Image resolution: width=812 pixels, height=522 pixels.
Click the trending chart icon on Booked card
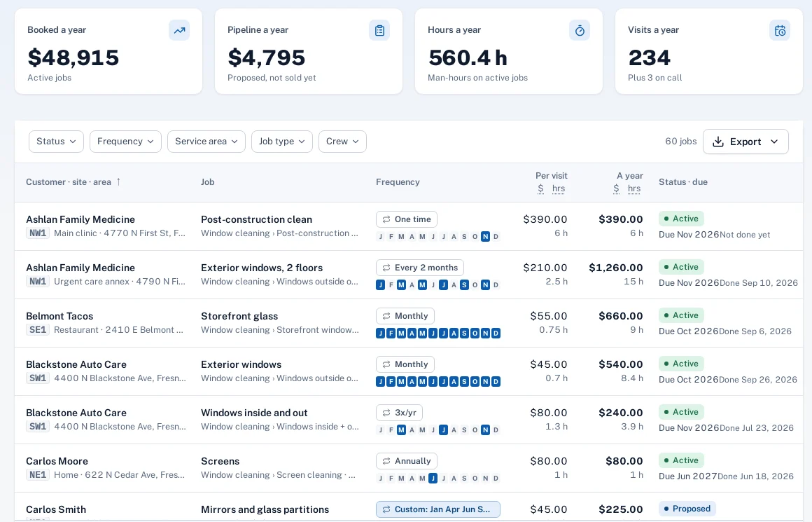click(x=179, y=31)
